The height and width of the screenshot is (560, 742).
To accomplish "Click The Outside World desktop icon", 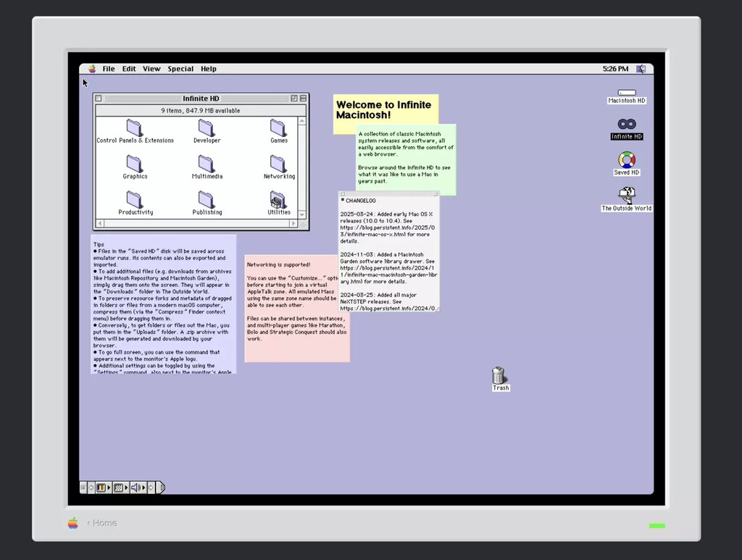I will 627,195.
